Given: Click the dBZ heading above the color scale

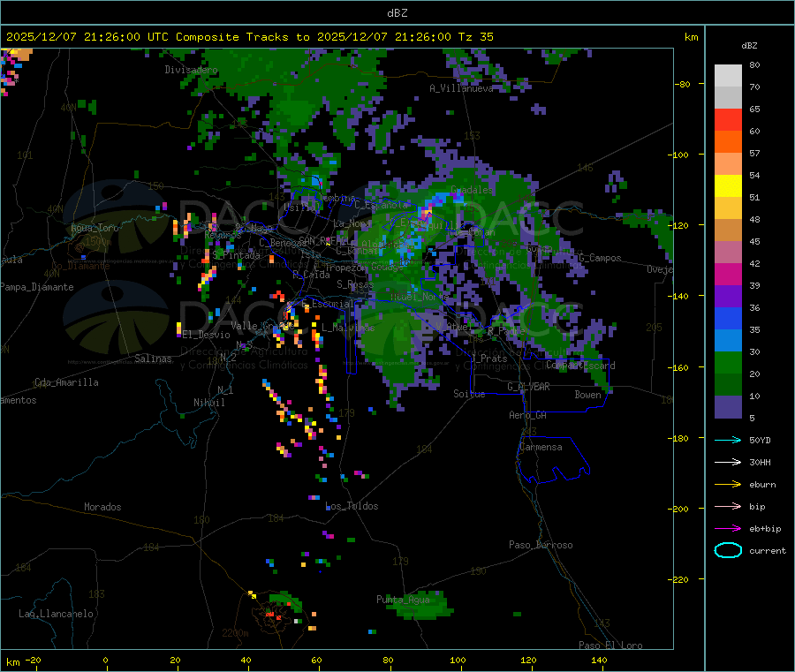Looking at the screenshot, I should [749, 46].
